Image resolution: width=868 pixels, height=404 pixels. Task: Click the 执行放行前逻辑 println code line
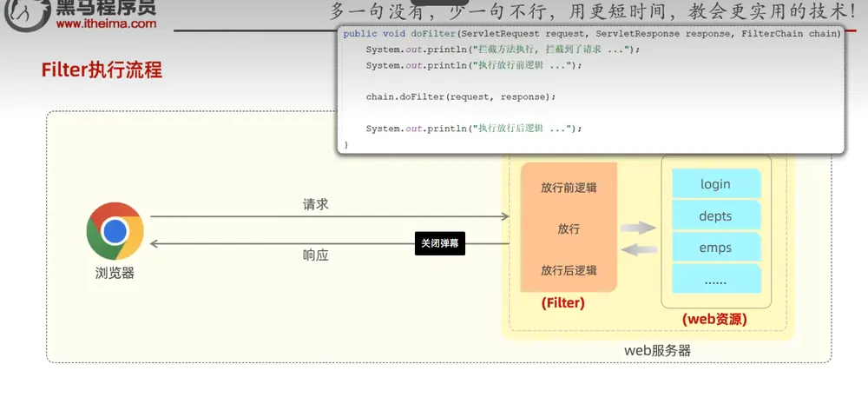[x=474, y=65]
